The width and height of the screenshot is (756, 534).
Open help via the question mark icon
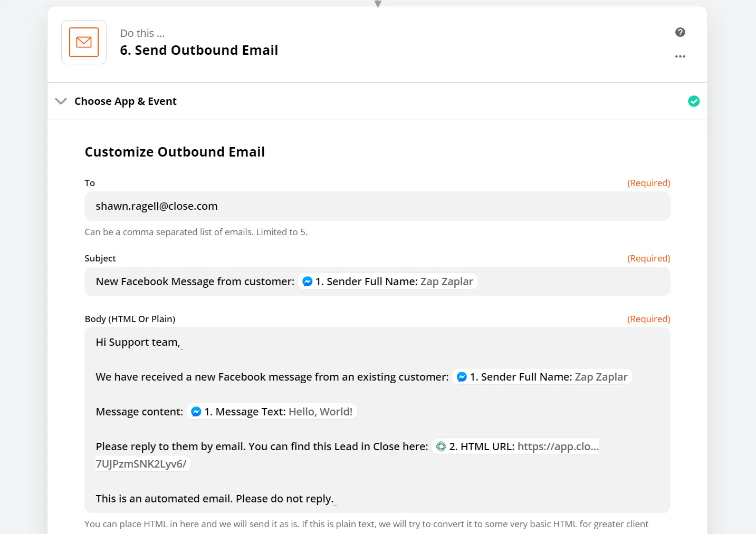pos(680,32)
